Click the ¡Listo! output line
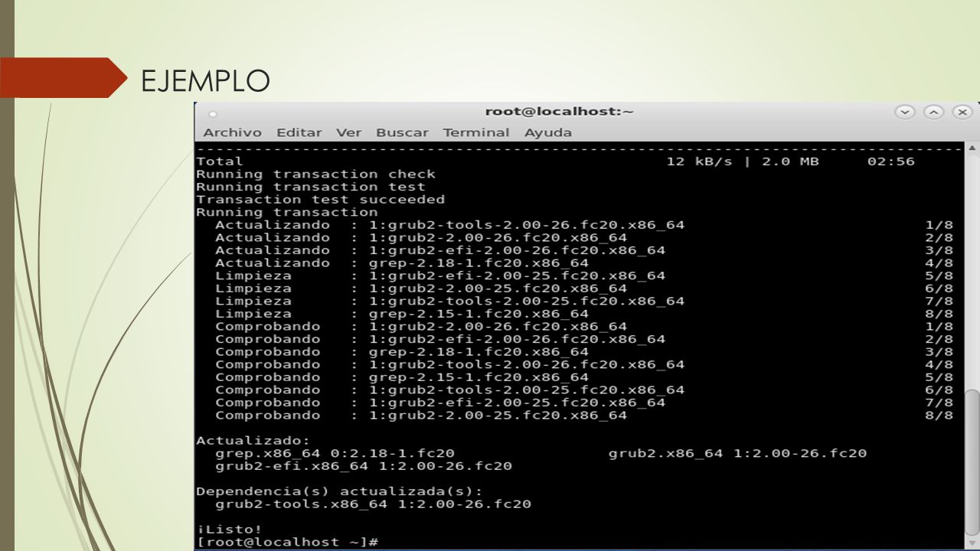 pos(229,529)
